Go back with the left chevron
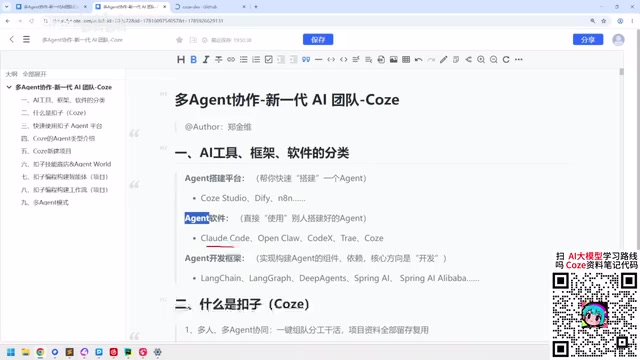The height and width of the screenshot is (360, 640). pyautogui.click(x=11, y=39)
